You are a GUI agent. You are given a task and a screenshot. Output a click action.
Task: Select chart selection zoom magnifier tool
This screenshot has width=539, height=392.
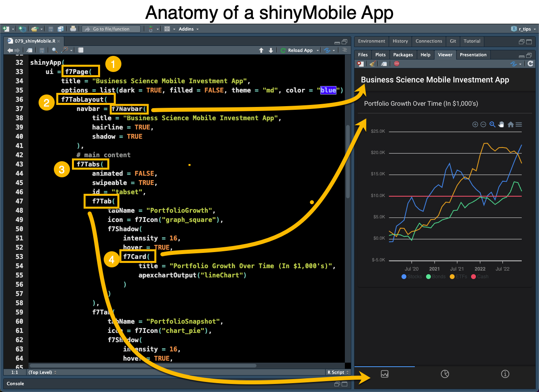pos(492,125)
